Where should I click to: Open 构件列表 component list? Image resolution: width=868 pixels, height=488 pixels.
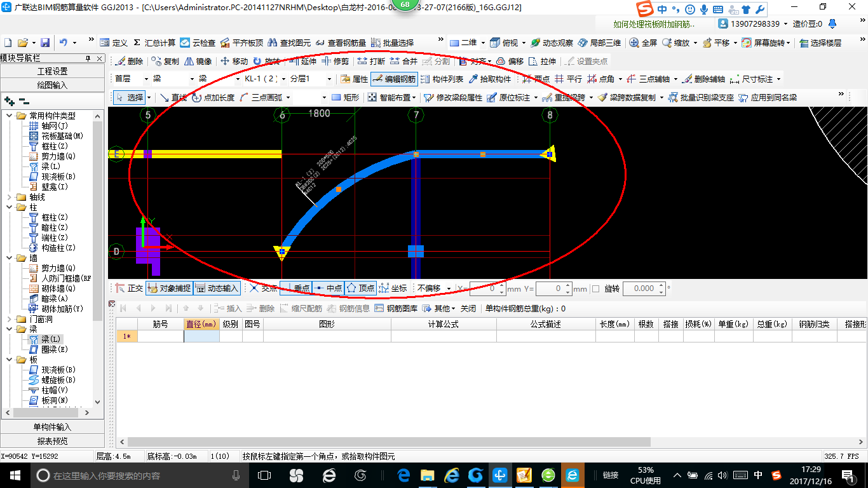442,79
